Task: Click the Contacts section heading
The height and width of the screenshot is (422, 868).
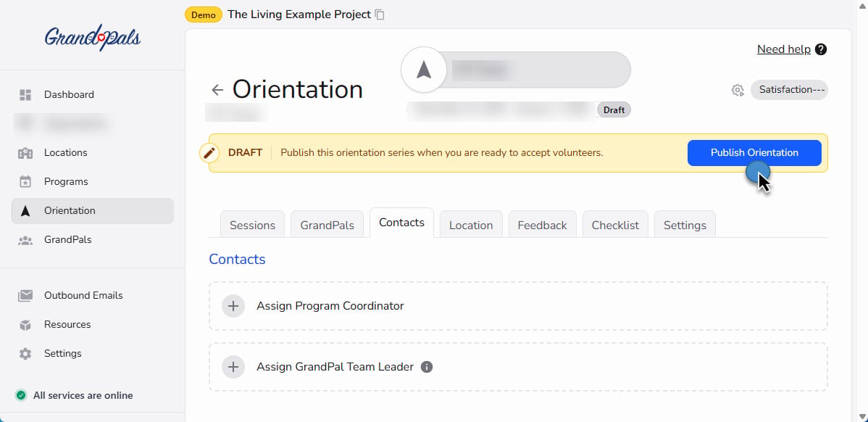Action: 237,259
